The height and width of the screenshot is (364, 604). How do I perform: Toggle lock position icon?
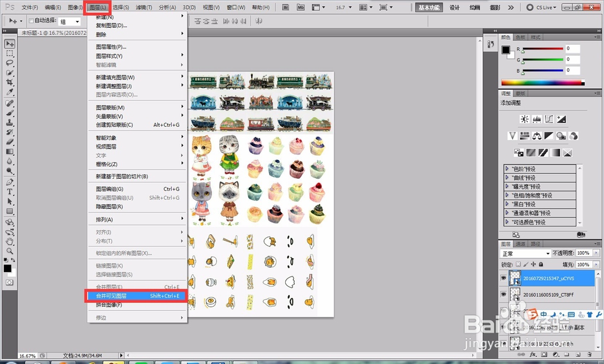[533, 264]
